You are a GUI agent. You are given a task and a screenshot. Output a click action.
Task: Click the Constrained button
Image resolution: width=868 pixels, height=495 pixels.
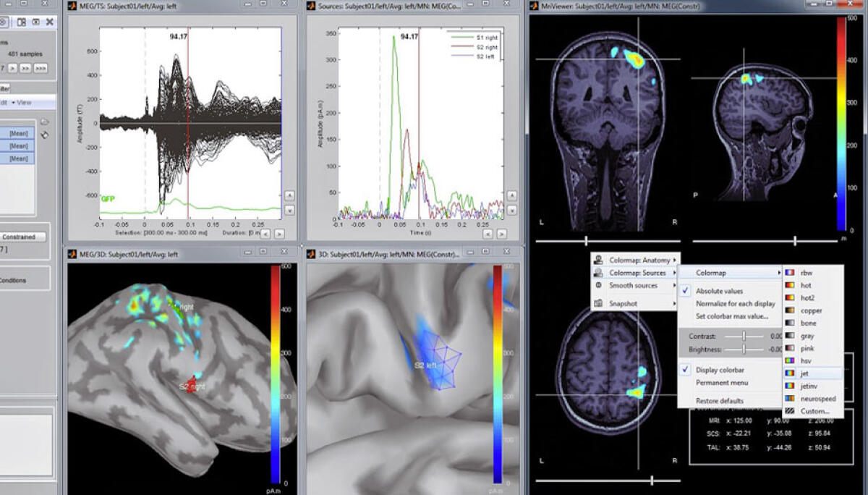tap(22, 237)
